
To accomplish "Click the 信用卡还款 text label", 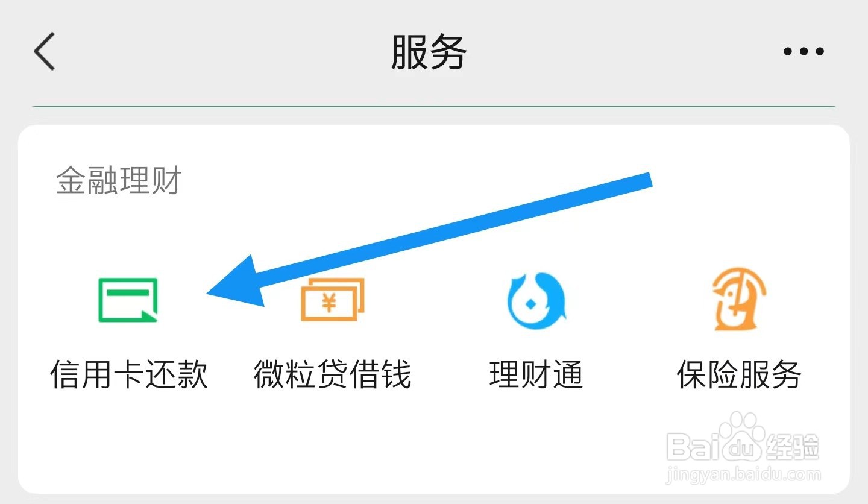I will (128, 375).
